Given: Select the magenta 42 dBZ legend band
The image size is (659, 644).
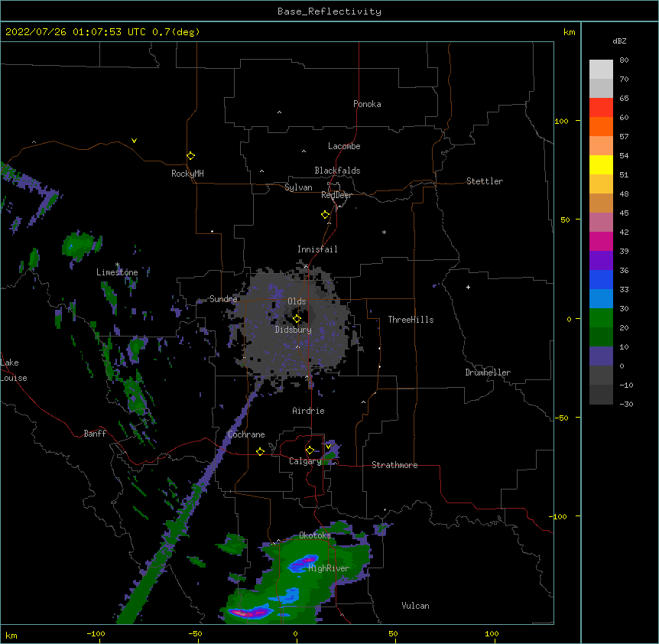Looking at the screenshot, I should pyautogui.click(x=601, y=241).
